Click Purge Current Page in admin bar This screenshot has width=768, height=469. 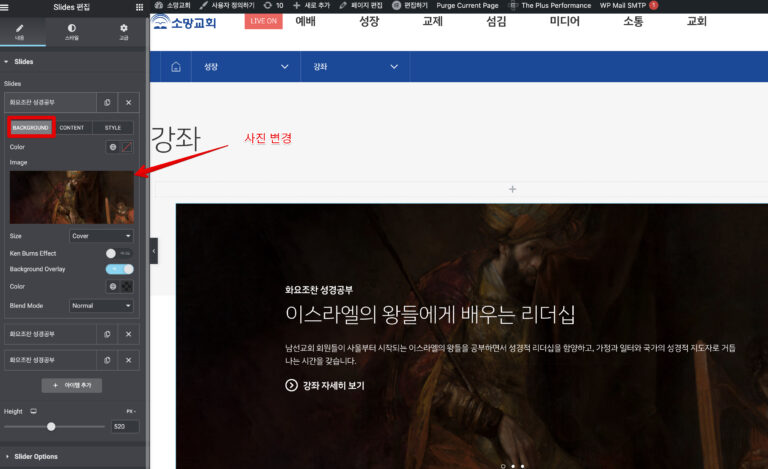(467, 5)
